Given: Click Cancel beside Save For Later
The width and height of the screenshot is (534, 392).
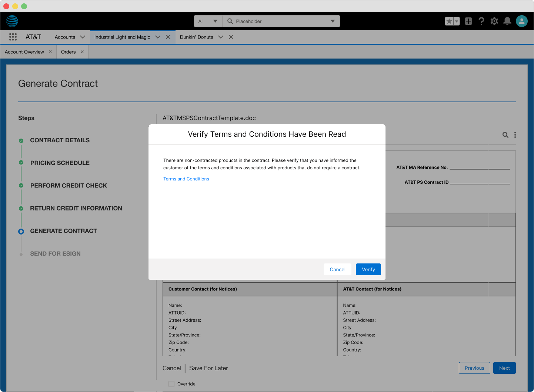Looking at the screenshot, I should coord(172,368).
